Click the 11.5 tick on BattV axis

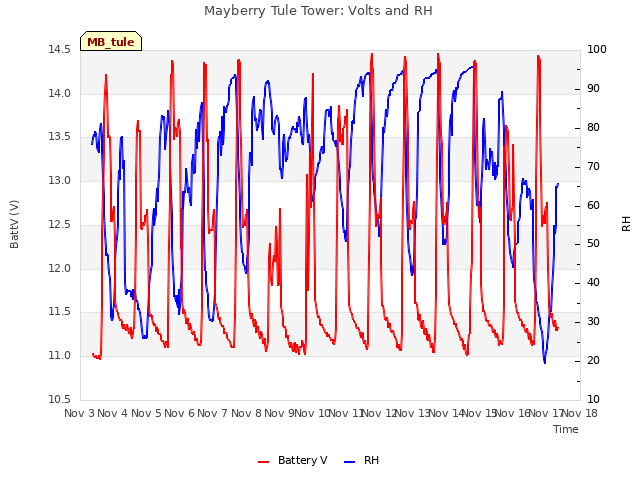[x=60, y=312]
